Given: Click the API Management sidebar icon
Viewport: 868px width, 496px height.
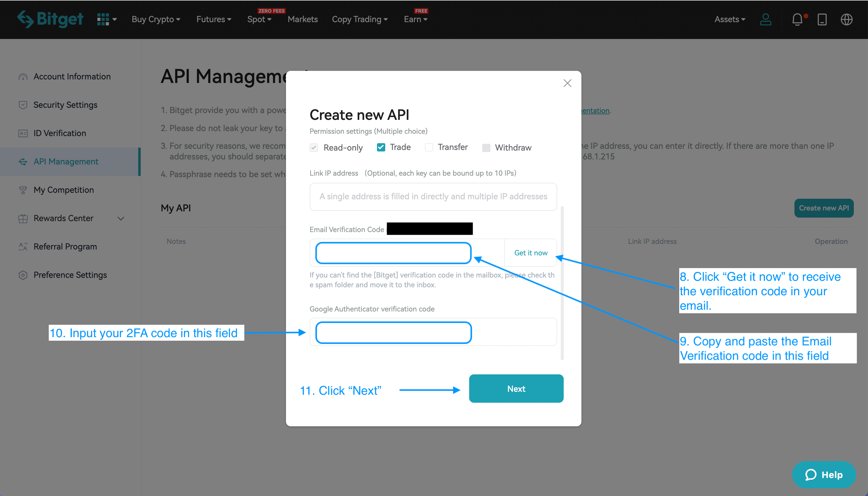Looking at the screenshot, I should (23, 161).
